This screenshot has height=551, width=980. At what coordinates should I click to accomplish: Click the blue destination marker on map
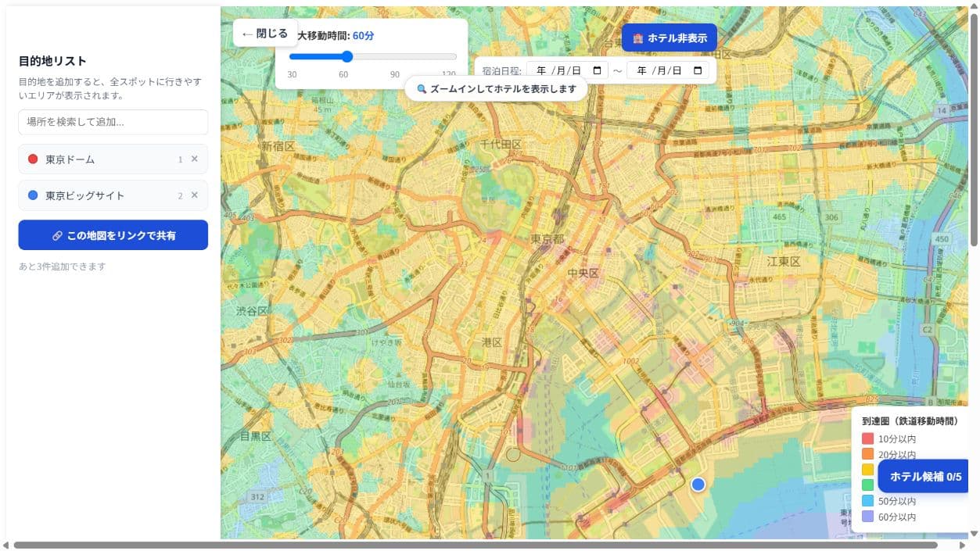coord(698,485)
